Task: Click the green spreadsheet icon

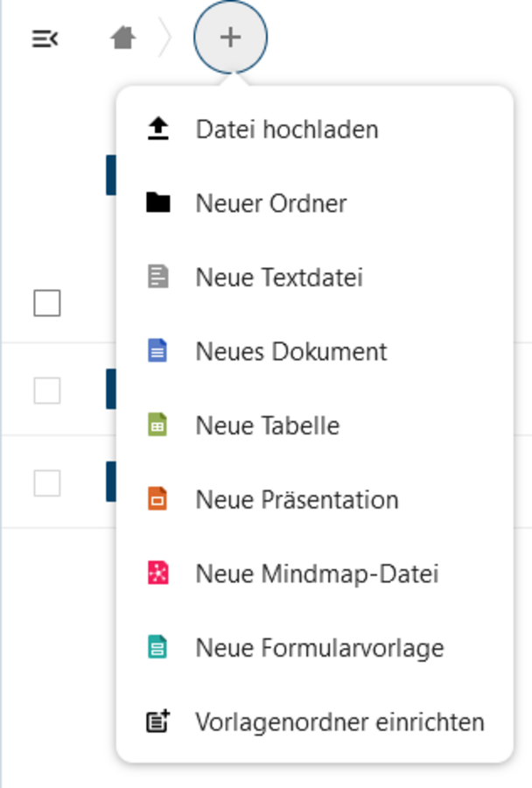Action: 157,425
